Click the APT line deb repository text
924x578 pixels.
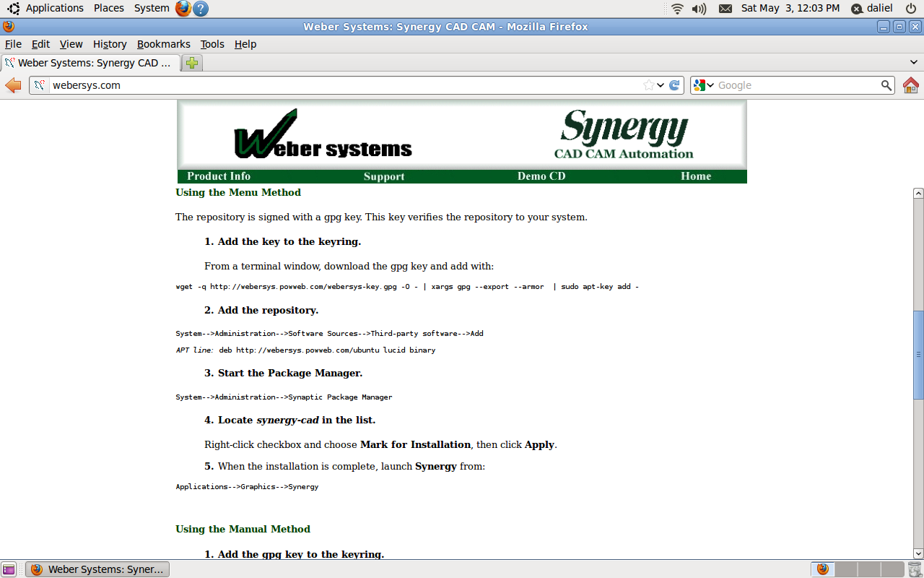click(x=305, y=350)
